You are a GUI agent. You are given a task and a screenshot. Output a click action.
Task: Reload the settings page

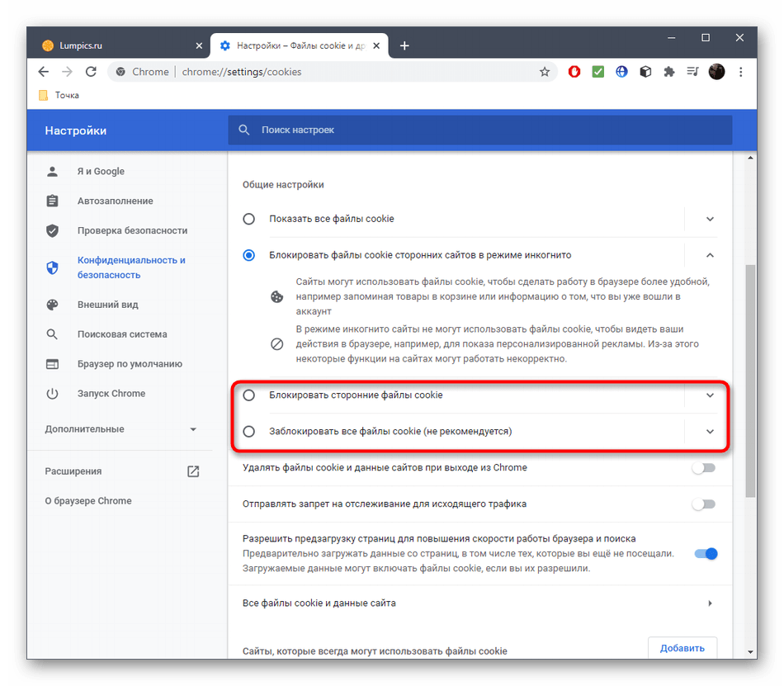[x=91, y=72]
